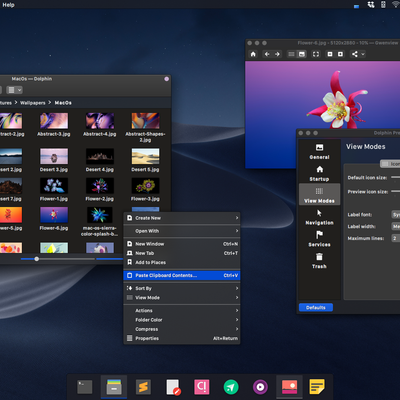Open document editor dock icon with red badge
This screenshot has height=400, width=400.
pyautogui.click(x=173, y=387)
